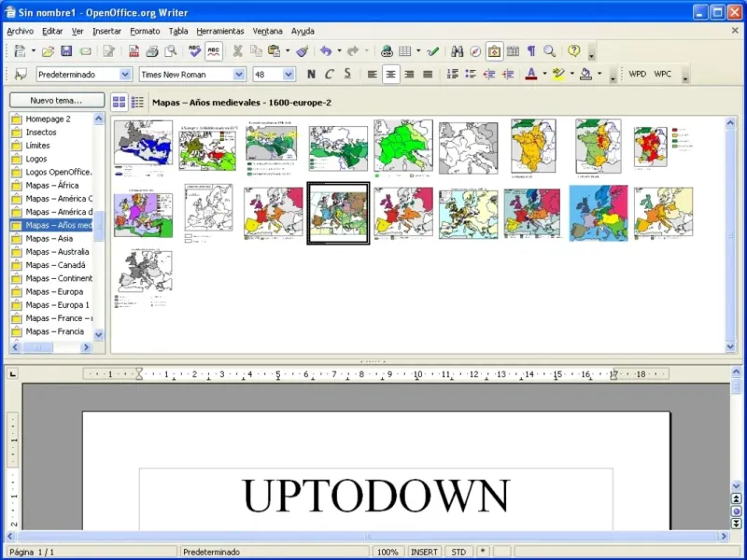
Task: Open the Navigator compass icon
Action: 475,51
